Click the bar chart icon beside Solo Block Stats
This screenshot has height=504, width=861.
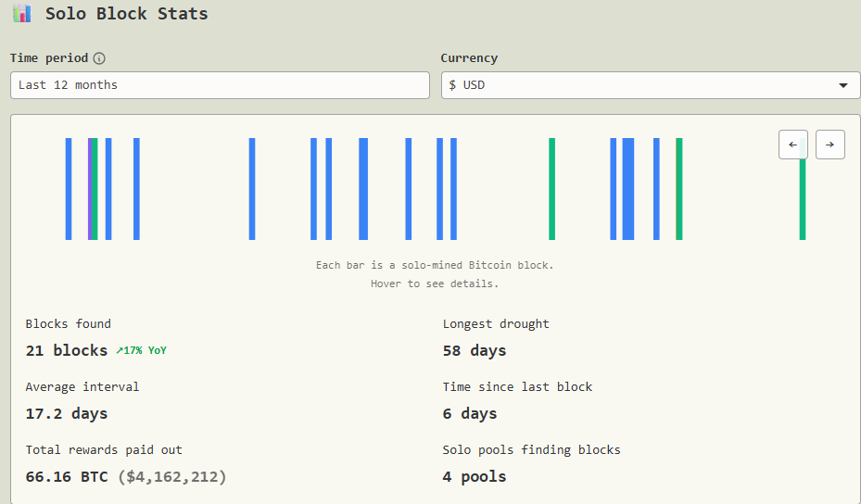pyautogui.click(x=22, y=14)
